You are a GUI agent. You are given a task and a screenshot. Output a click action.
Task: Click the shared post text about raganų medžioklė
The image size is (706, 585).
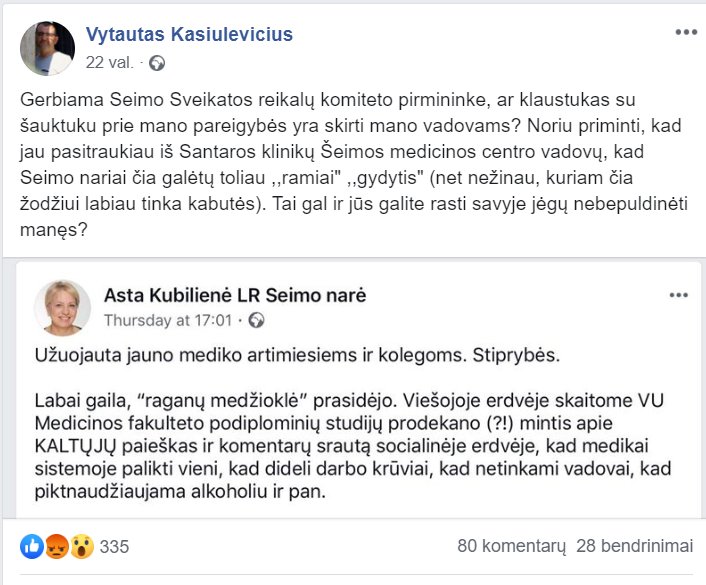click(353, 446)
